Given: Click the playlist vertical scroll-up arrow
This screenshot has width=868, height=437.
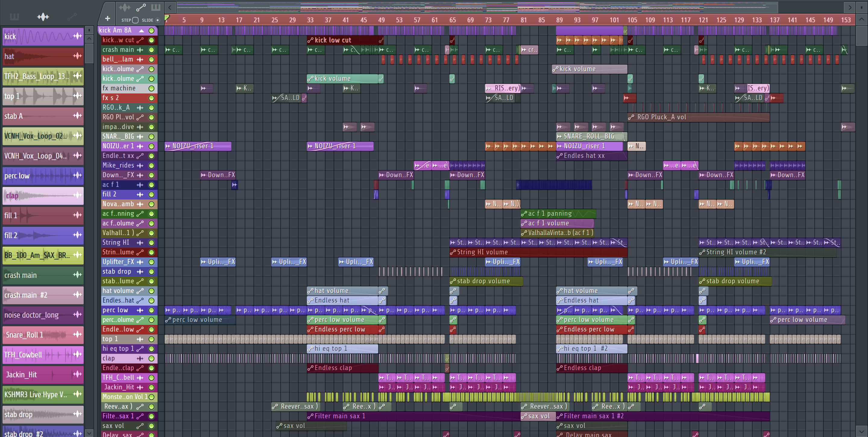Looking at the screenshot, I should 862,19.
